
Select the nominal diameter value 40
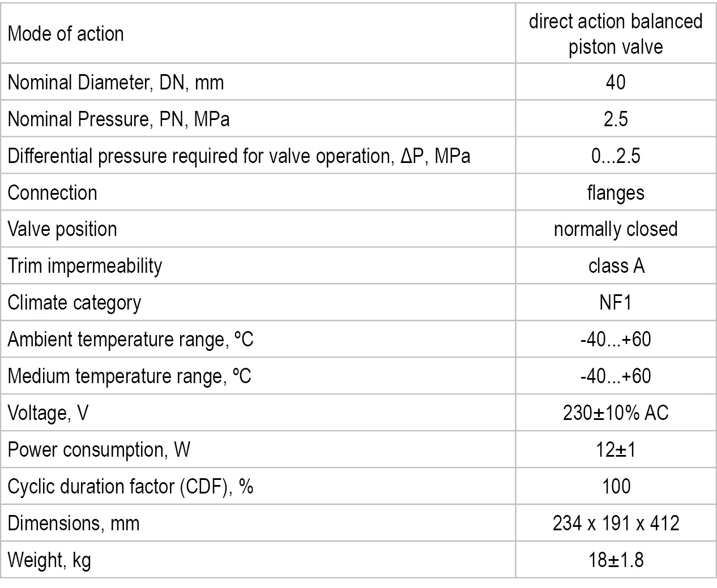(616, 83)
